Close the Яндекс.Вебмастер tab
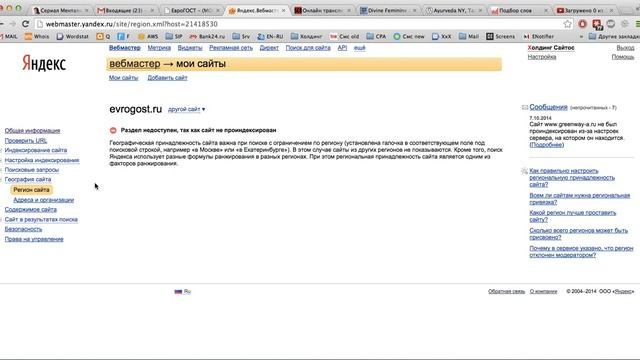 (x=283, y=10)
